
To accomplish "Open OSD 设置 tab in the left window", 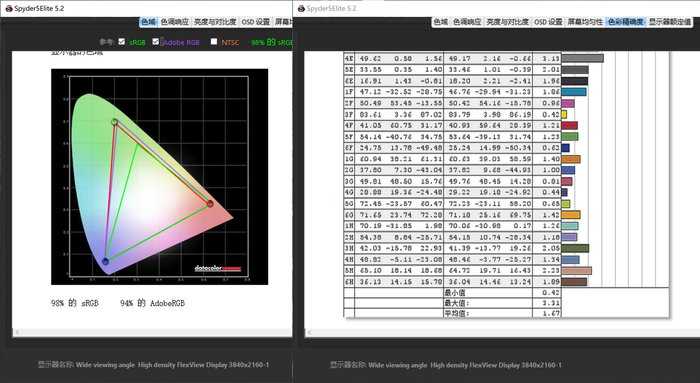I will (x=256, y=22).
